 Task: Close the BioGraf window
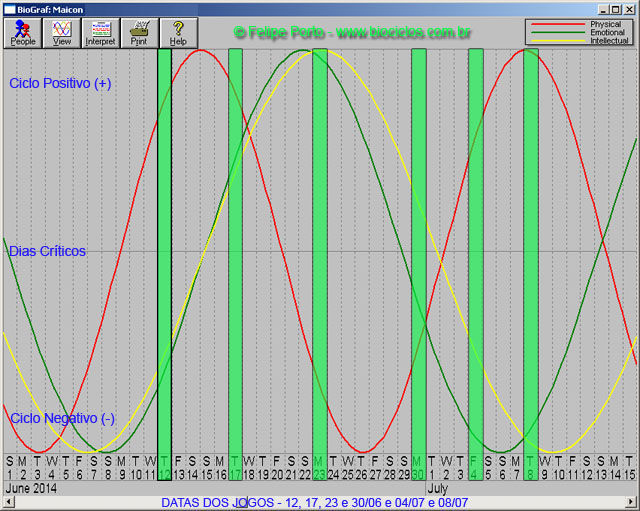click(x=629, y=9)
